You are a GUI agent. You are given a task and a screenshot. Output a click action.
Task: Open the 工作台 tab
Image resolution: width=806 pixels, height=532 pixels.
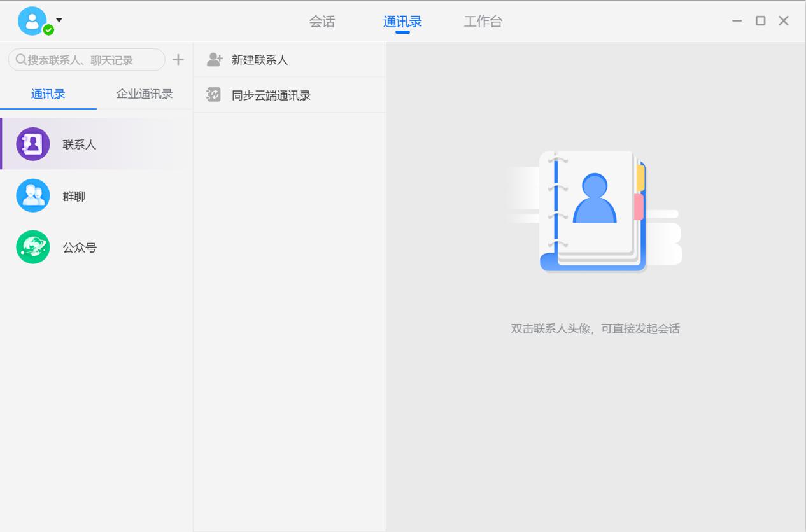483,22
